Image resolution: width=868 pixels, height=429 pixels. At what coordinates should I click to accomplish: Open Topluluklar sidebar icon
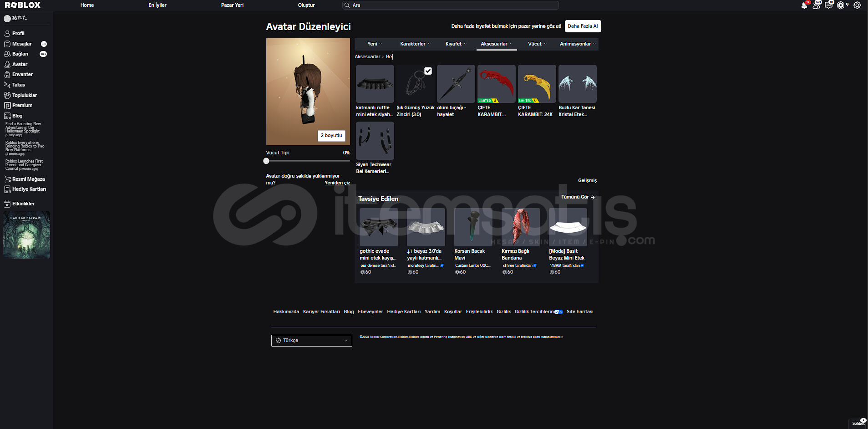pyautogui.click(x=7, y=95)
